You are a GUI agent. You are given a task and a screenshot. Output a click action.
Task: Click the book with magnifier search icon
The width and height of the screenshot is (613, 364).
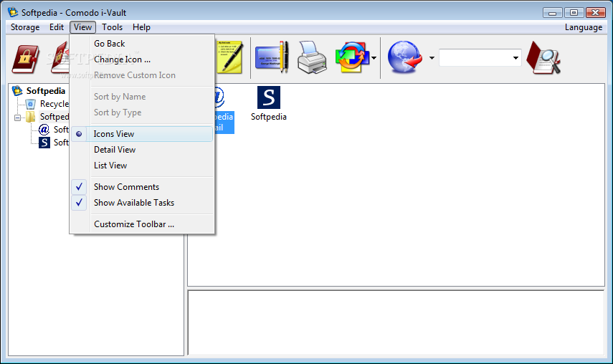pyautogui.click(x=543, y=58)
